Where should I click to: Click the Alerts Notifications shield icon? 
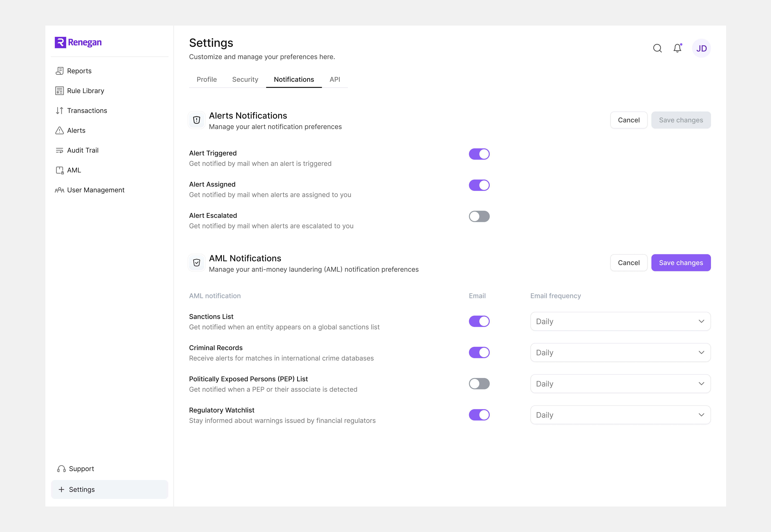pos(197,120)
